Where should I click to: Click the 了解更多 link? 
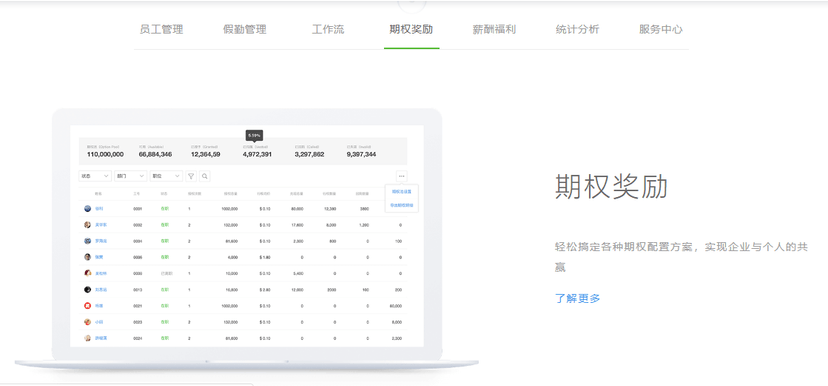pos(578,298)
